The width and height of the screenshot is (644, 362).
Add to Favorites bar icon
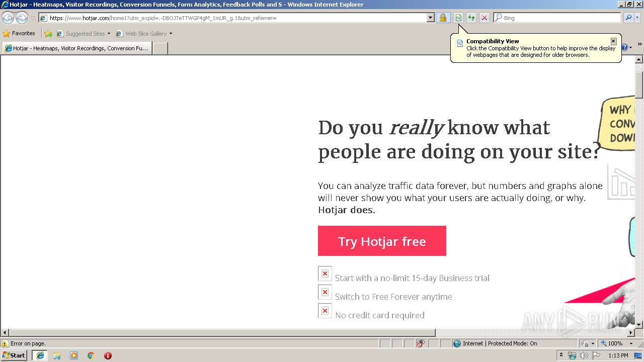click(48, 34)
